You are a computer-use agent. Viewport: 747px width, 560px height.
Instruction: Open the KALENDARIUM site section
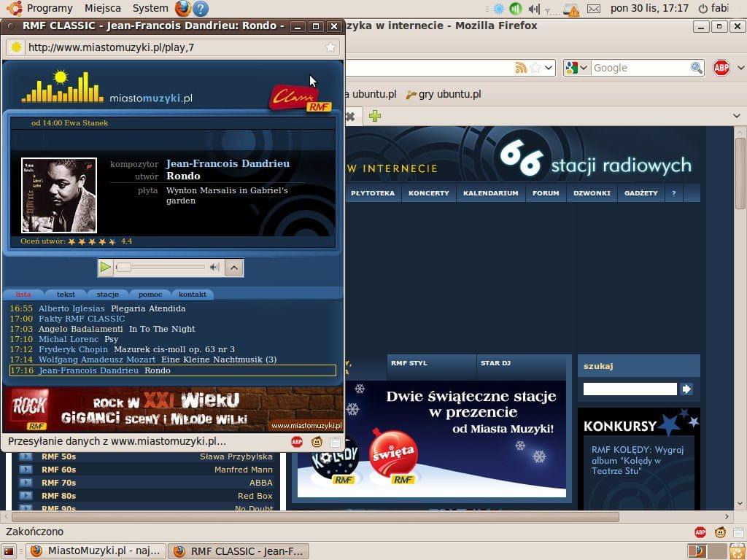click(491, 192)
